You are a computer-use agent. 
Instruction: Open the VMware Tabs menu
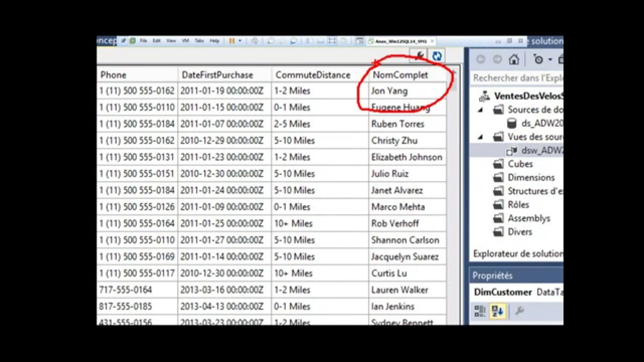(x=199, y=41)
